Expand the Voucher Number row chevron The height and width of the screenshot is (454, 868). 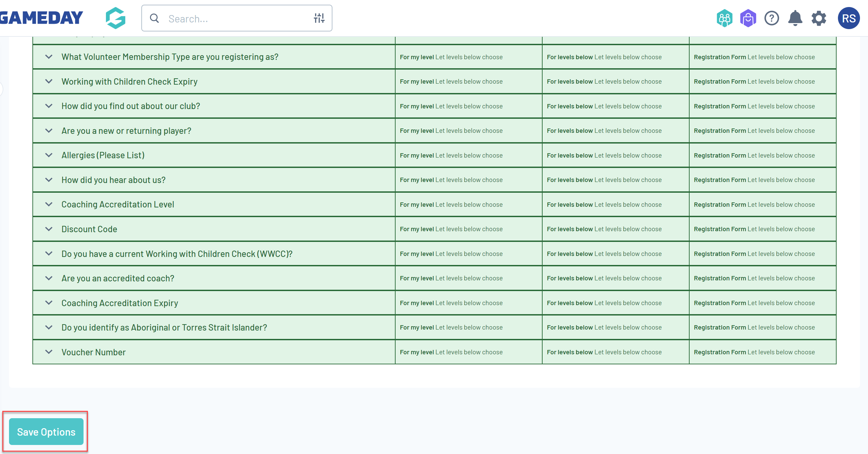(49, 352)
